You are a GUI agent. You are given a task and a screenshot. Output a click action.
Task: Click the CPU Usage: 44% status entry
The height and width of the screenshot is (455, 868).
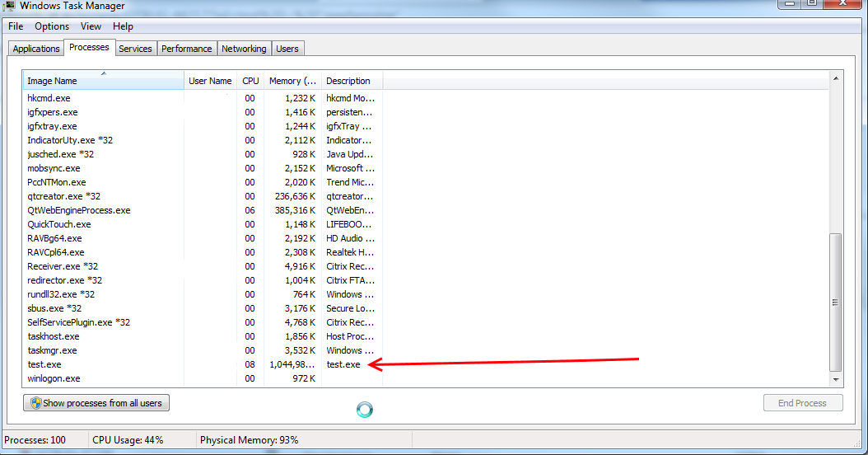point(128,440)
